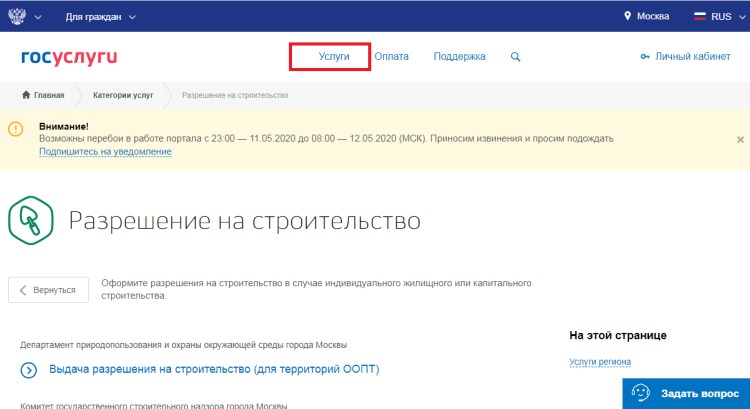This screenshot has width=750, height=409.
Task: Dismiss the yellow warning banner
Action: tap(740, 140)
